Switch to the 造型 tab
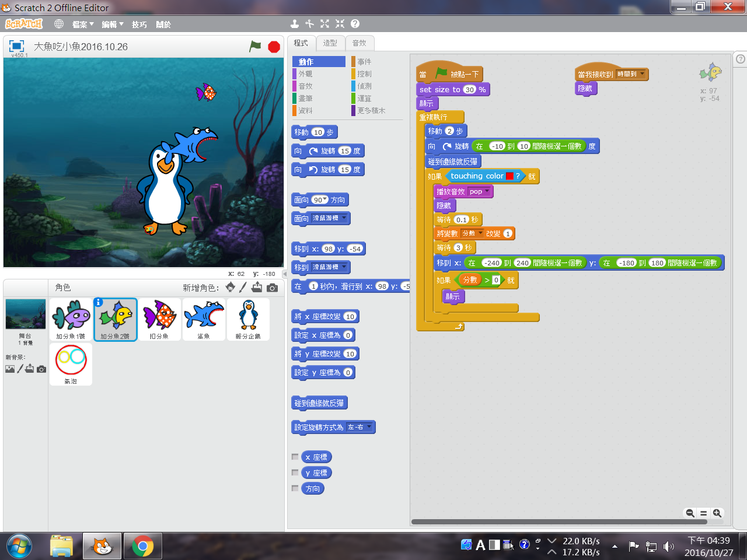The height and width of the screenshot is (560, 747). 330,43
